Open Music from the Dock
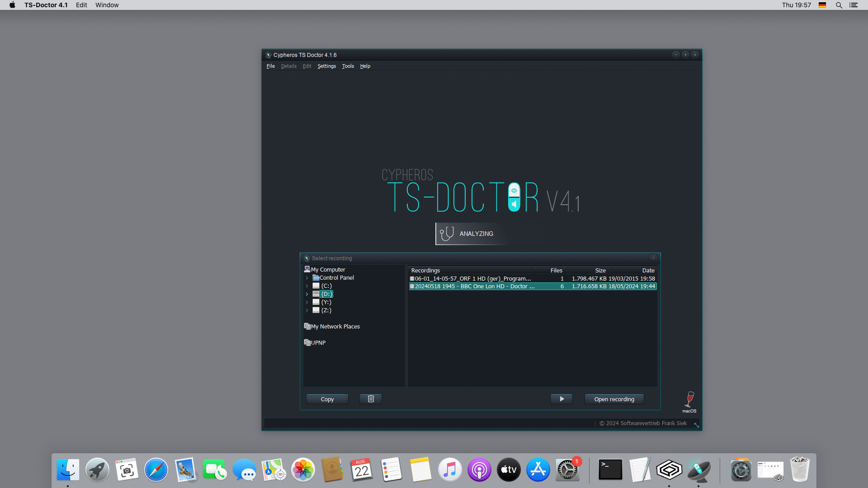This screenshot has height=488, width=868. point(450,470)
